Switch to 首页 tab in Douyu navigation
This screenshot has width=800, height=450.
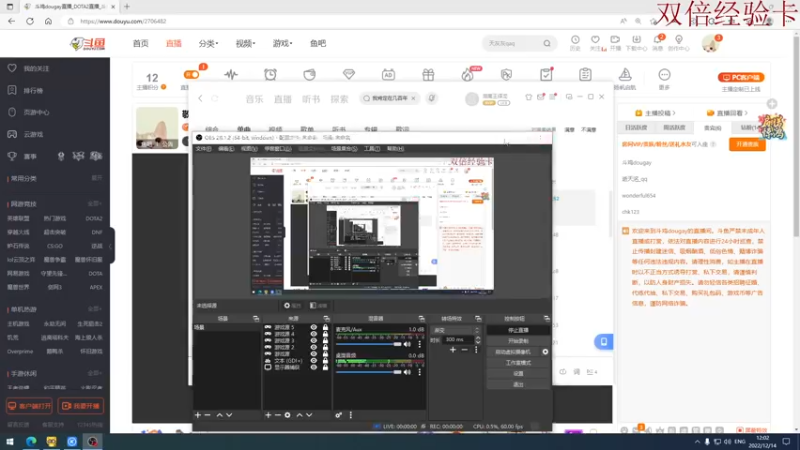click(140, 43)
